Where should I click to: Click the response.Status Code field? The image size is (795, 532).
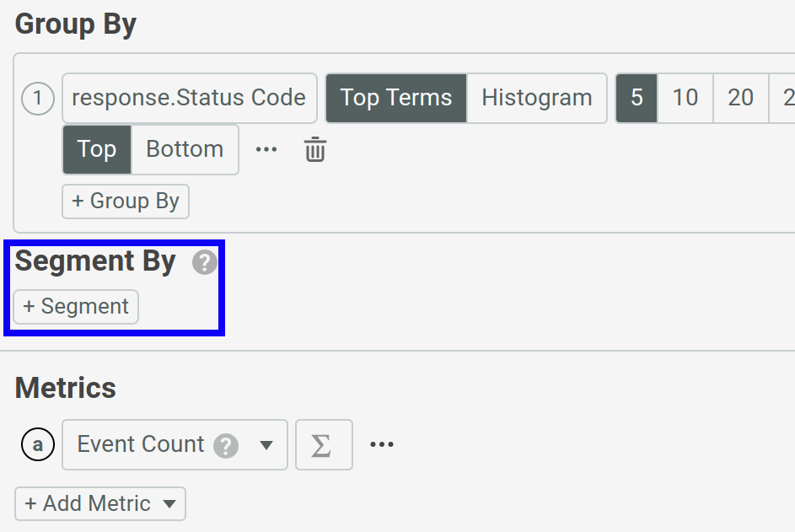[189, 99]
